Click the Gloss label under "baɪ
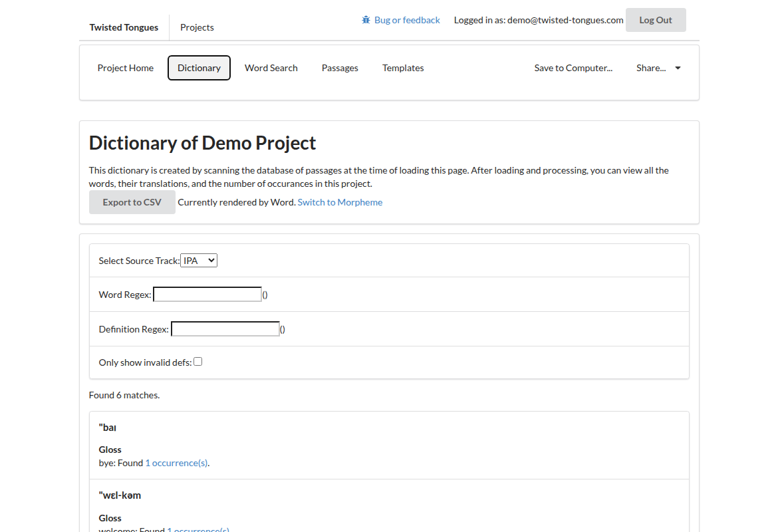This screenshot has height=532, width=778. 110,450
